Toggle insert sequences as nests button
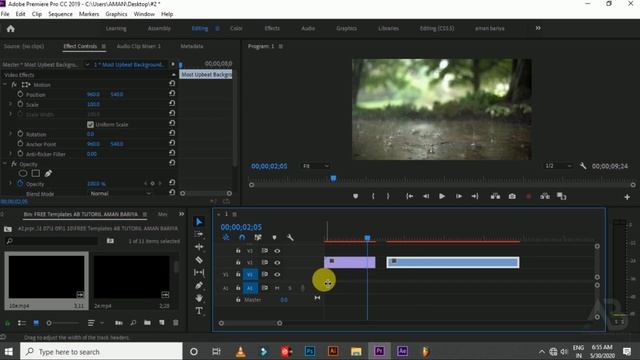Image resolution: width=640 pixels, height=360 pixels. 226,238
